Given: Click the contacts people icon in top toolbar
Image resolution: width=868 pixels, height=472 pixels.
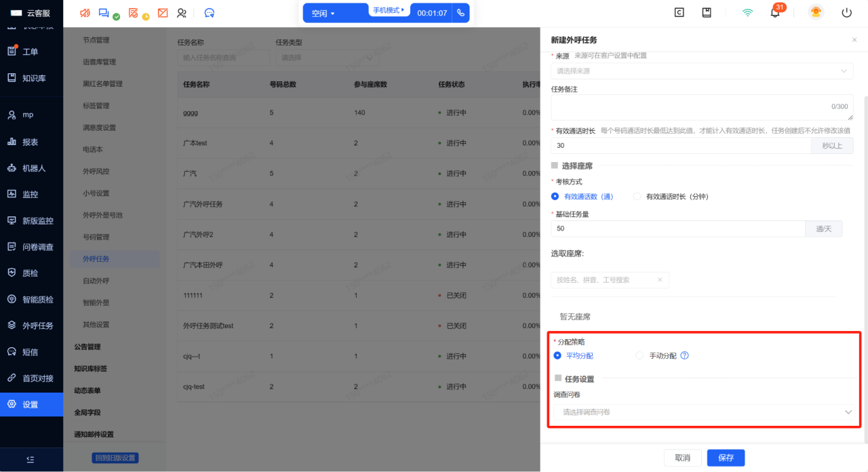Looking at the screenshot, I should pos(182,13).
